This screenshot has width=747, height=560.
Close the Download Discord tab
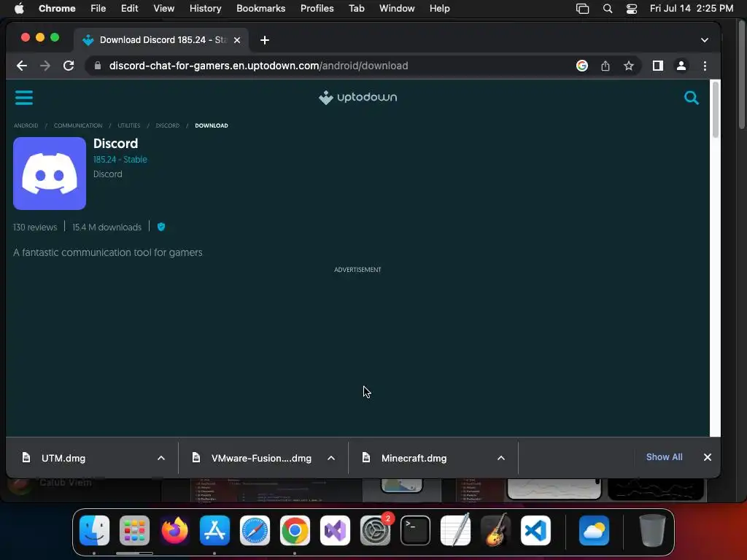click(x=237, y=40)
